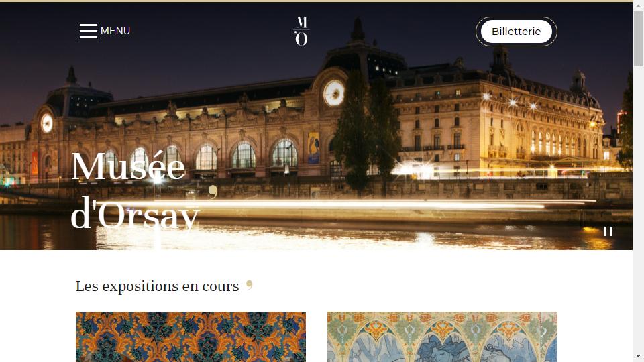Click the blue poster banner on the museum facade
Image resolution: width=644 pixels, height=362 pixels.
coord(313,147)
